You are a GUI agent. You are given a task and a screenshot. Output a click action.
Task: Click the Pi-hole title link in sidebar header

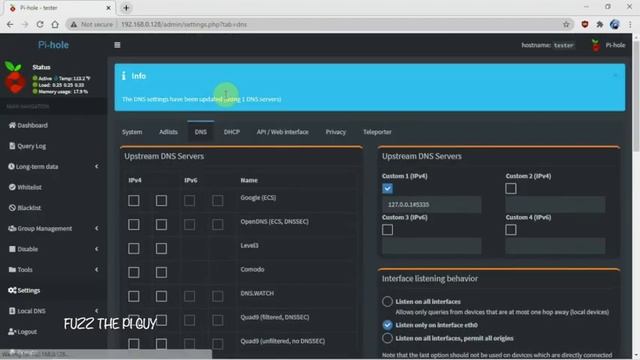click(x=53, y=45)
